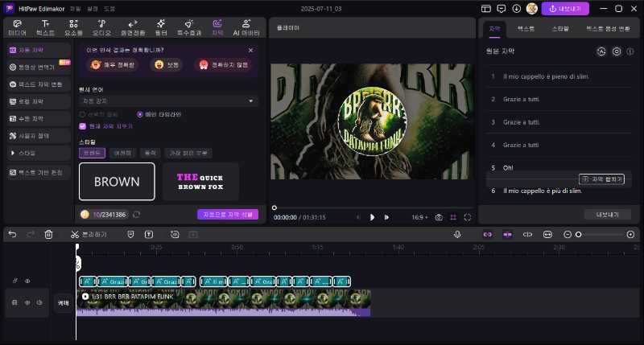Click the speed/timer icon in timeline toolbar
The height and width of the screenshot is (345, 644).
click(x=175, y=234)
